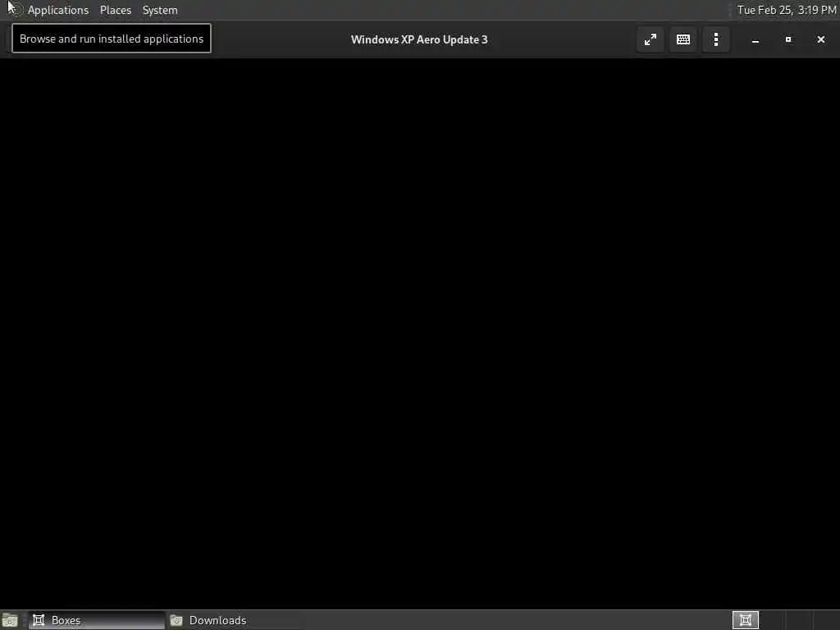Click inside the black virtual machine display

(420, 333)
